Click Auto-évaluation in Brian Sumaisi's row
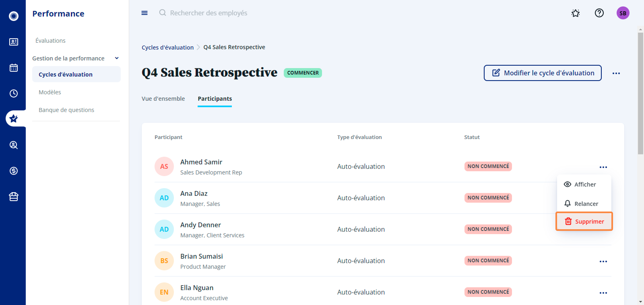The image size is (644, 305). [361, 261]
